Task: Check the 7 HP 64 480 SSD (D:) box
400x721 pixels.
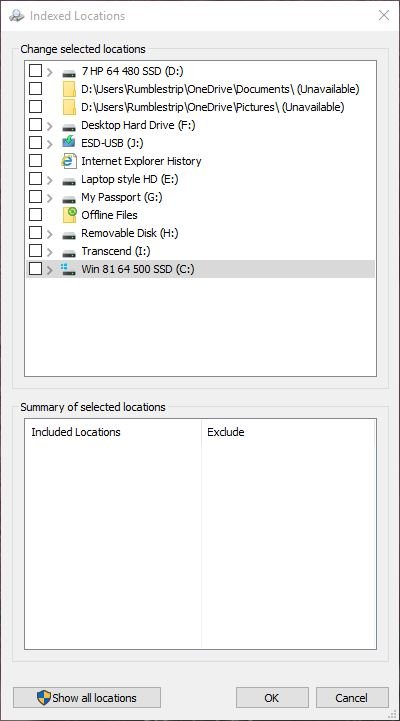Action: (x=35, y=71)
